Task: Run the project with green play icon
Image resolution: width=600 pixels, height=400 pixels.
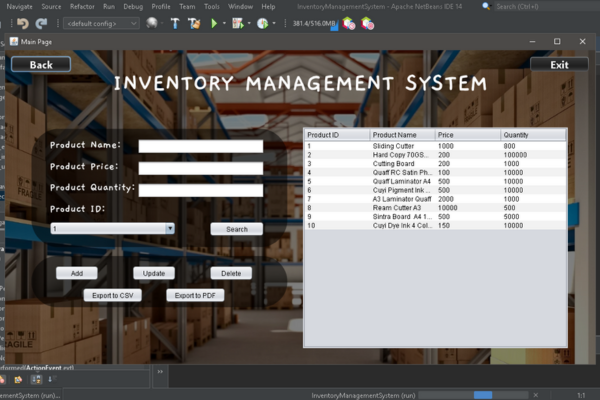Action: [214, 23]
